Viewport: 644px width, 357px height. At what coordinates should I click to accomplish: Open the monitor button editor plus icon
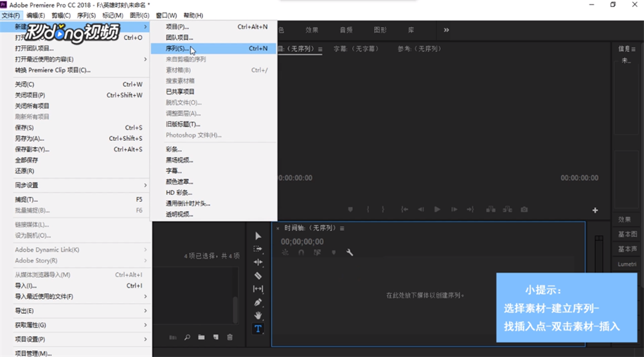pyautogui.click(x=595, y=210)
